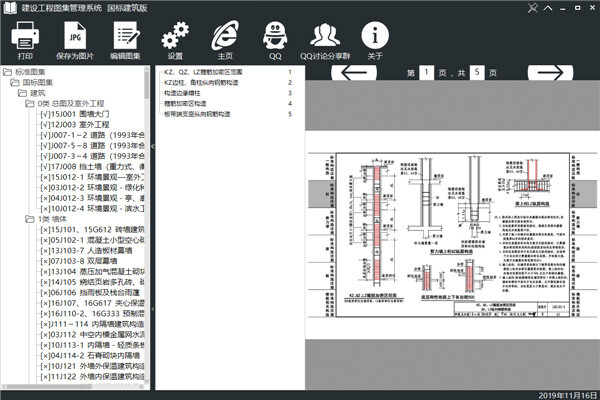Select 10J121 外墙外保温建筑构造 atlas
Viewport: 600px width, 400px height.
pyautogui.click(x=92, y=366)
